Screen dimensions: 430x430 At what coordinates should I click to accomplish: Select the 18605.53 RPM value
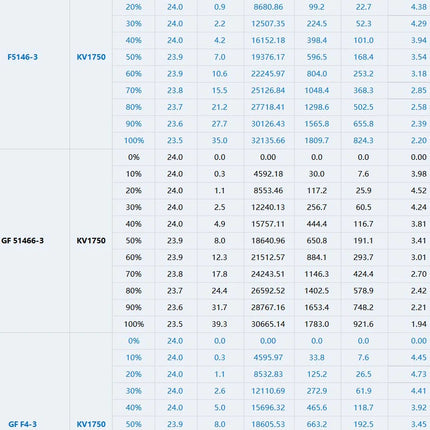268,424
